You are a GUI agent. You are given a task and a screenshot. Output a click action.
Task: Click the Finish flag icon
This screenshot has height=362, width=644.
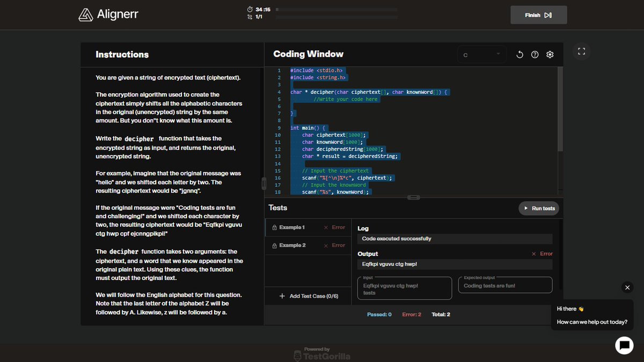(x=547, y=15)
